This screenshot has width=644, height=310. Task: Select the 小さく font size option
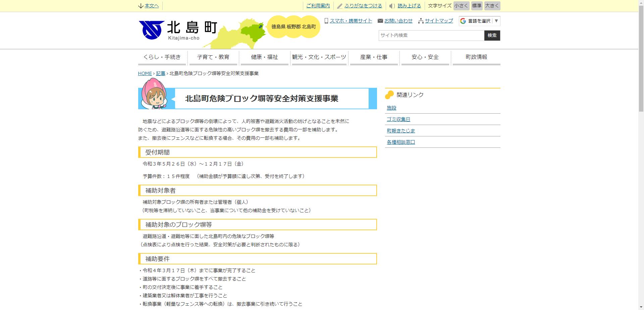tap(461, 6)
